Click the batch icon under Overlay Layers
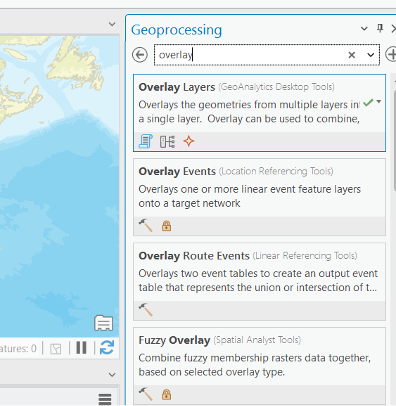Image resolution: width=396 pixels, height=406 pixels. 167,142
